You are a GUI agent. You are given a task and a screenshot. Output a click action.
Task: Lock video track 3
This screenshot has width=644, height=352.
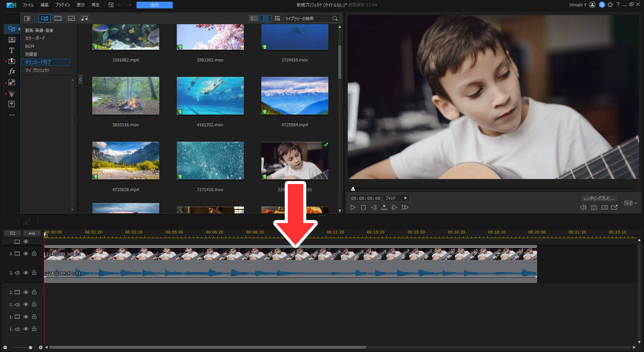click(34, 254)
